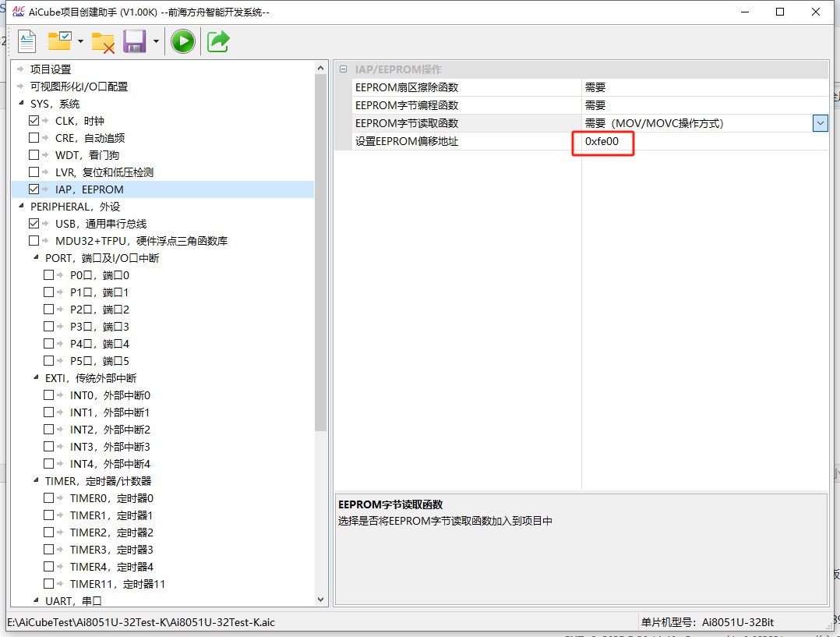840x637 pixels.
Task: Select P1口 端口1 tree item
Action: 100,292
